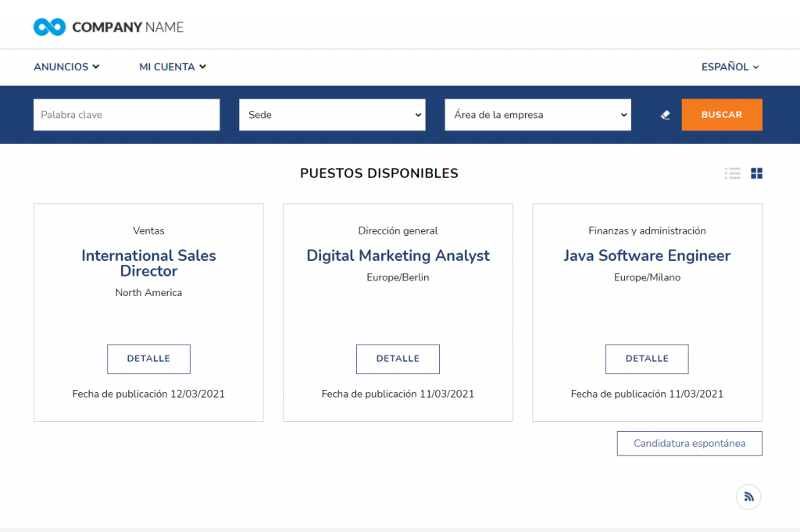The image size is (800, 532).
Task: Open DETALLE for Java Software Engineer
Action: (647, 359)
